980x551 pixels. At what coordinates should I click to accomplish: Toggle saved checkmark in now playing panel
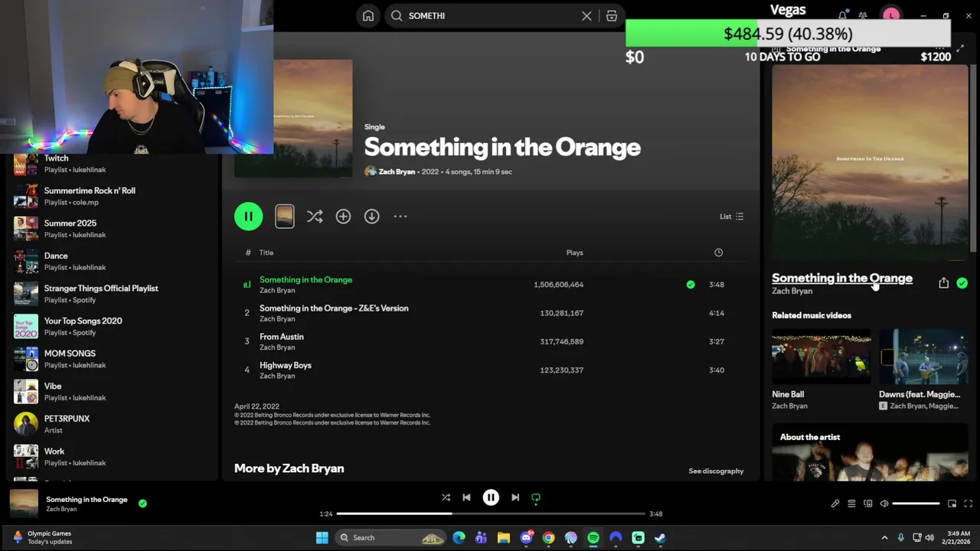point(962,283)
